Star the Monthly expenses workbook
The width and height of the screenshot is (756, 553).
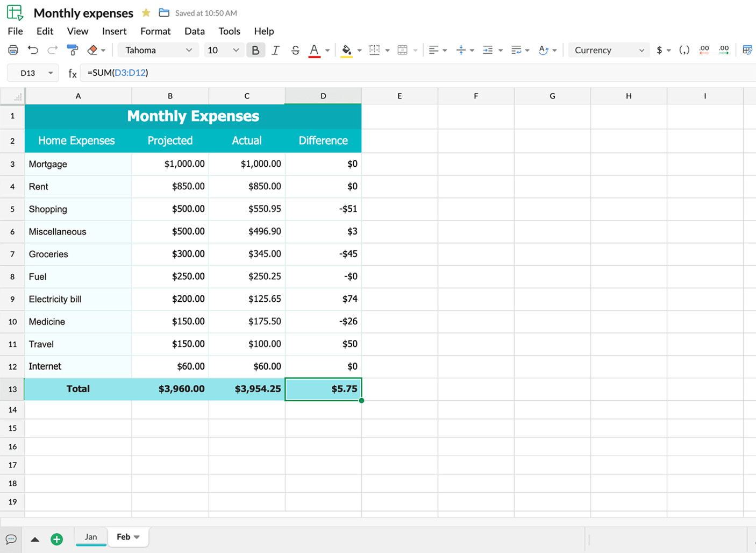click(146, 12)
